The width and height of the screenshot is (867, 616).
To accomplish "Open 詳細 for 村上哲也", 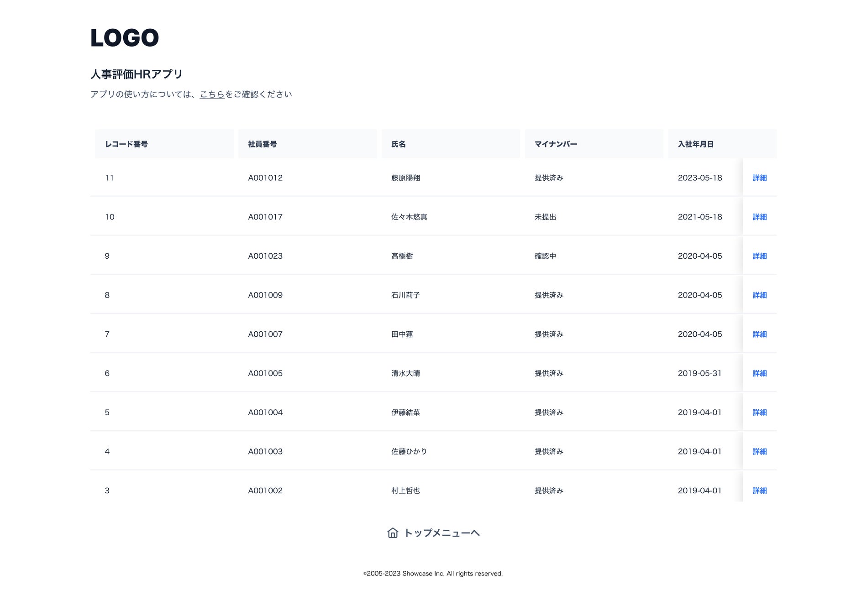I will coord(759,491).
